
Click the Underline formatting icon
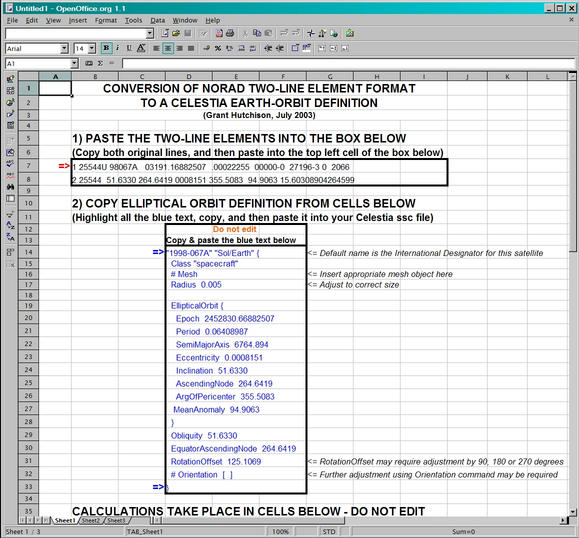[x=129, y=48]
